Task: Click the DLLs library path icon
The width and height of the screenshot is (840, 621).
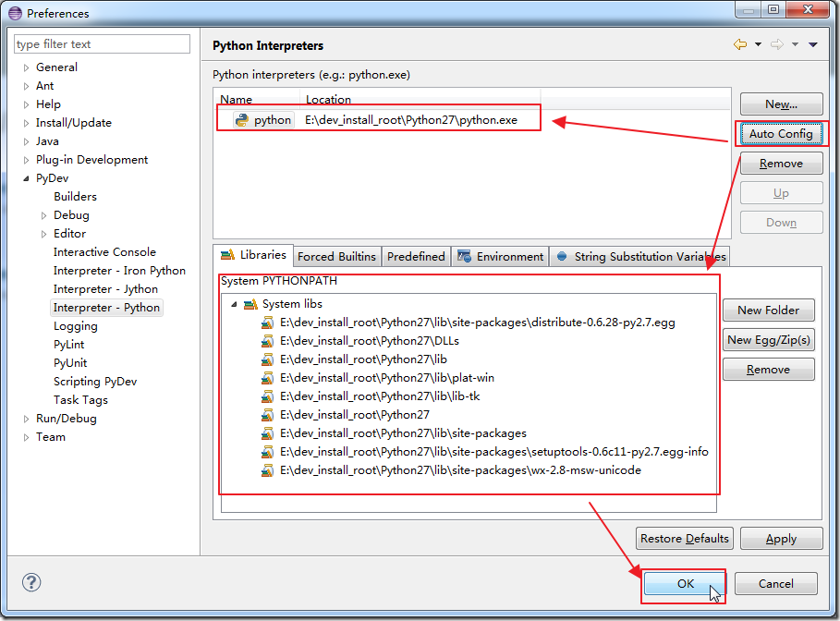Action: coord(268,341)
